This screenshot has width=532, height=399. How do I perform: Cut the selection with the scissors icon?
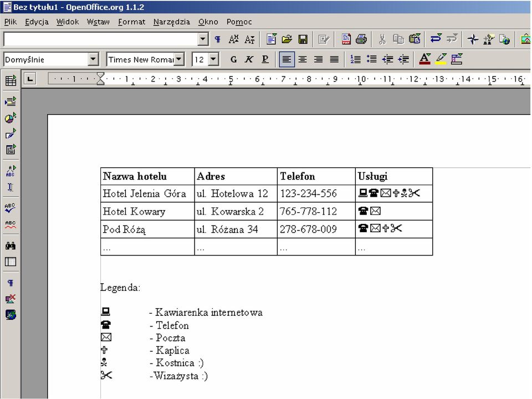pos(382,39)
